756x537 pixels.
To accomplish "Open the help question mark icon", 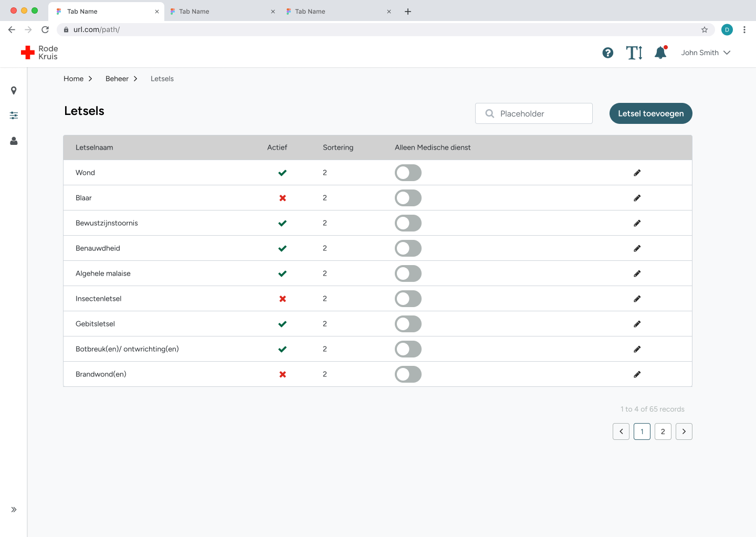I will point(608,52).
